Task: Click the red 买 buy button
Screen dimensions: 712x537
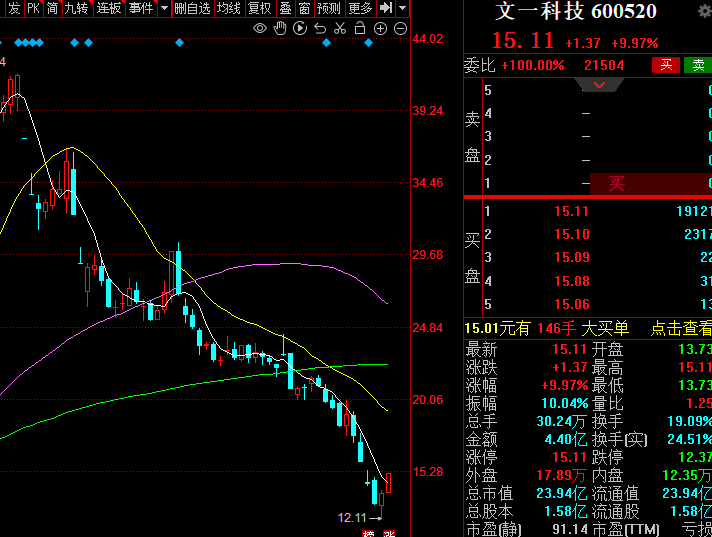Action: [666, 65]
